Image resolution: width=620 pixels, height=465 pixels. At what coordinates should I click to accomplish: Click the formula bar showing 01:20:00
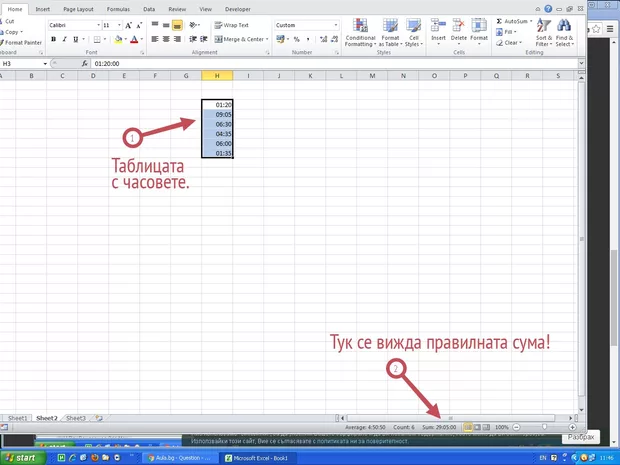pyautogui.click(x=334, y=63)
